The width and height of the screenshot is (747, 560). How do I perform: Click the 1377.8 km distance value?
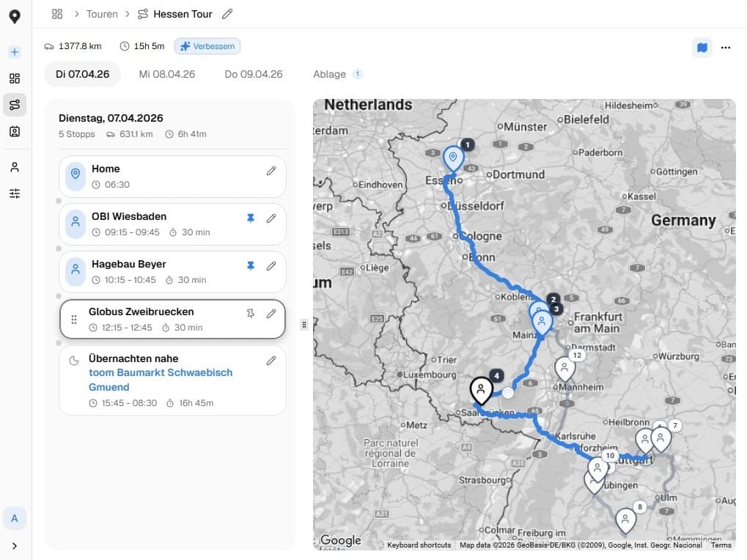point(80,46)
